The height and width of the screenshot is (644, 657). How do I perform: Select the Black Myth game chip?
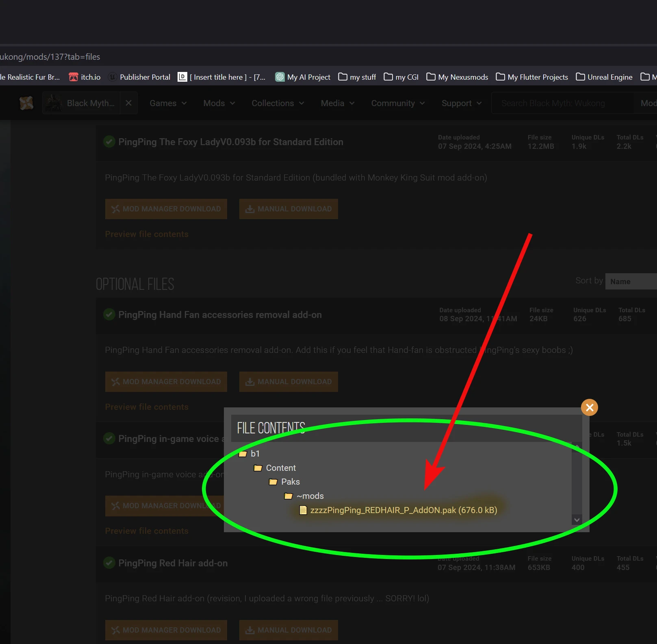[81, 103]
